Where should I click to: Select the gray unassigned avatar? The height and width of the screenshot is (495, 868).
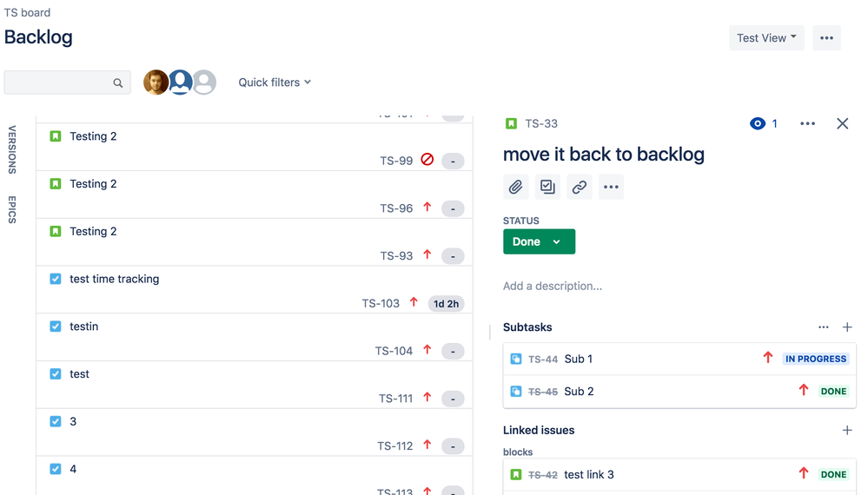coord(204,82)
